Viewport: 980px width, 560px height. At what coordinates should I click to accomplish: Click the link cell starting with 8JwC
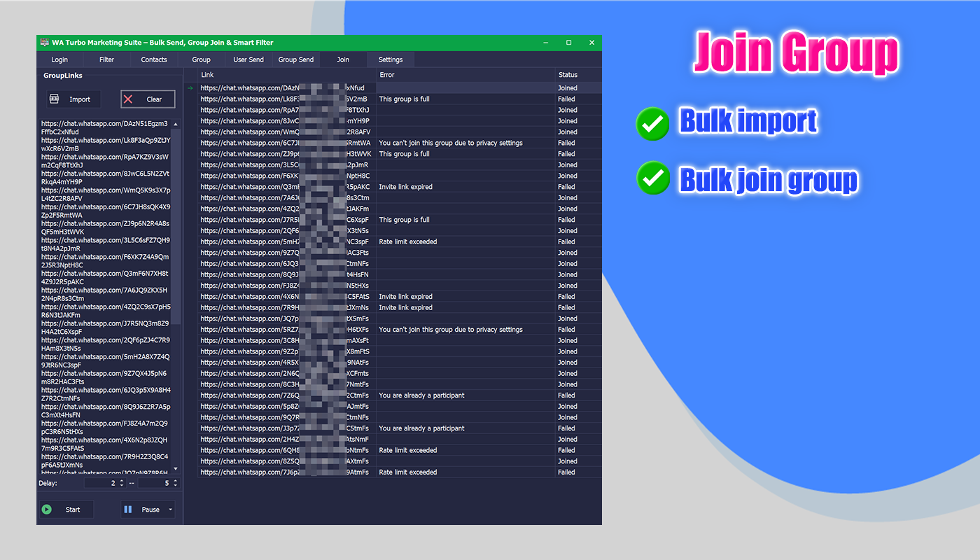(287, 121)
